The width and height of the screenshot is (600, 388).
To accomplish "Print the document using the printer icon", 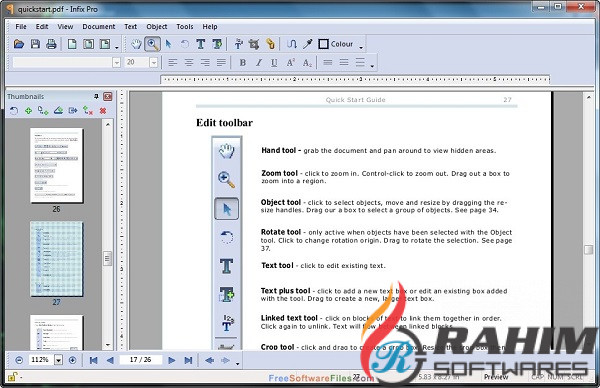I will (51, 44).
